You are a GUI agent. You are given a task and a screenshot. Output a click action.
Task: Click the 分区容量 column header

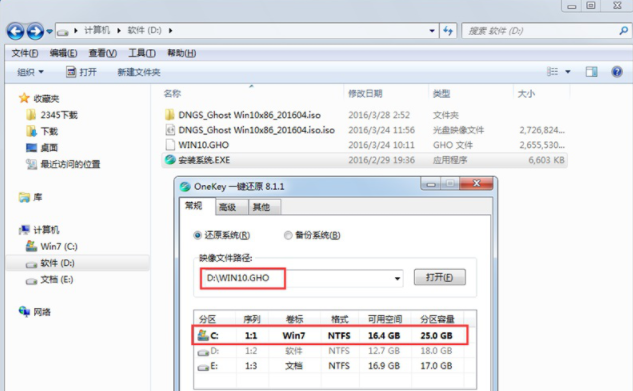pyautogui.click(x=437, y=319)
